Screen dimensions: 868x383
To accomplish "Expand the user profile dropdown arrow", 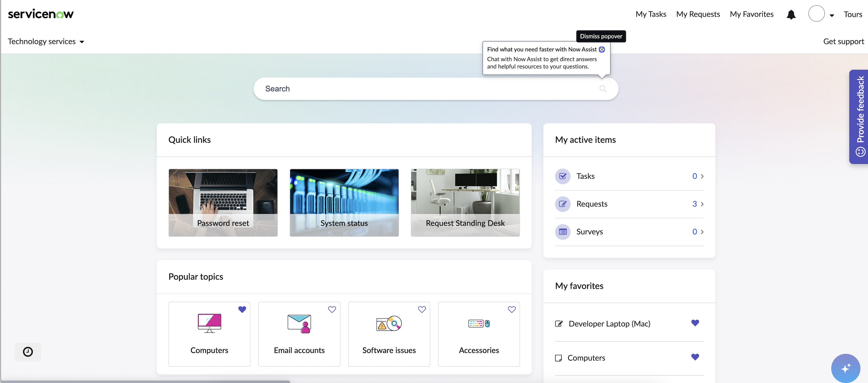I will [832, 15].
